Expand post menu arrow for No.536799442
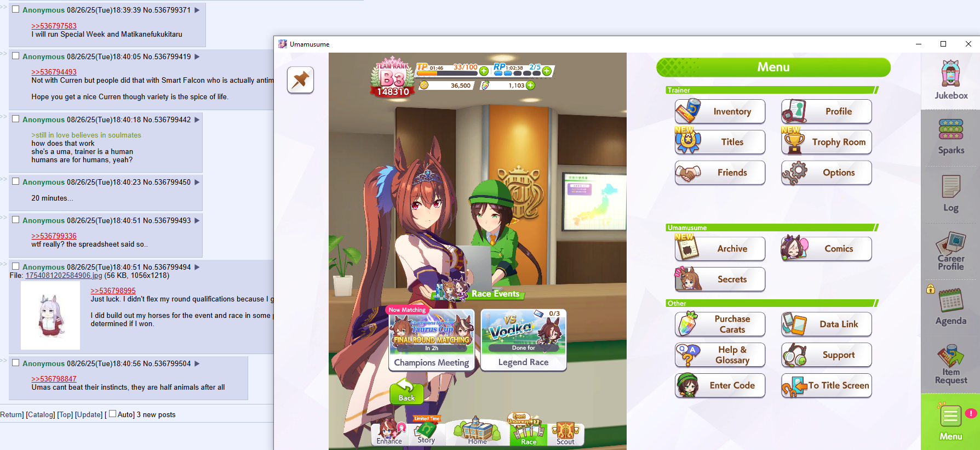The image size is (980, 450). (x=197, y=119)
